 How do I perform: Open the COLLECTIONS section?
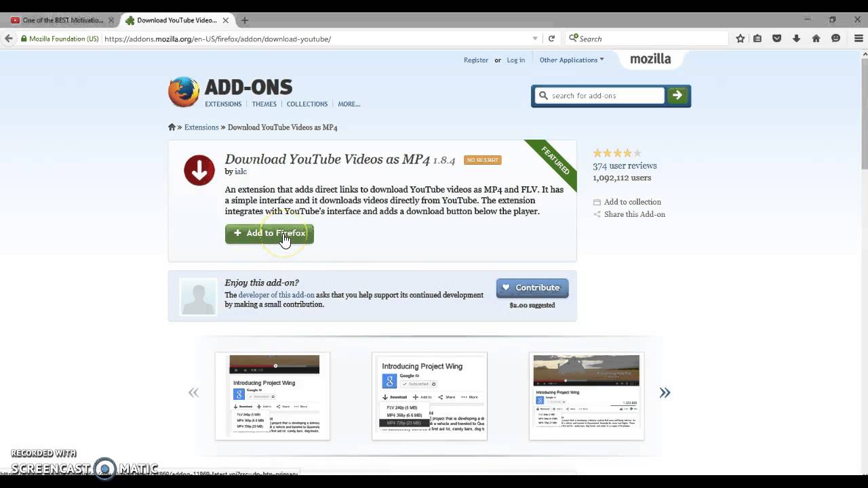click(x=307, y=104)
